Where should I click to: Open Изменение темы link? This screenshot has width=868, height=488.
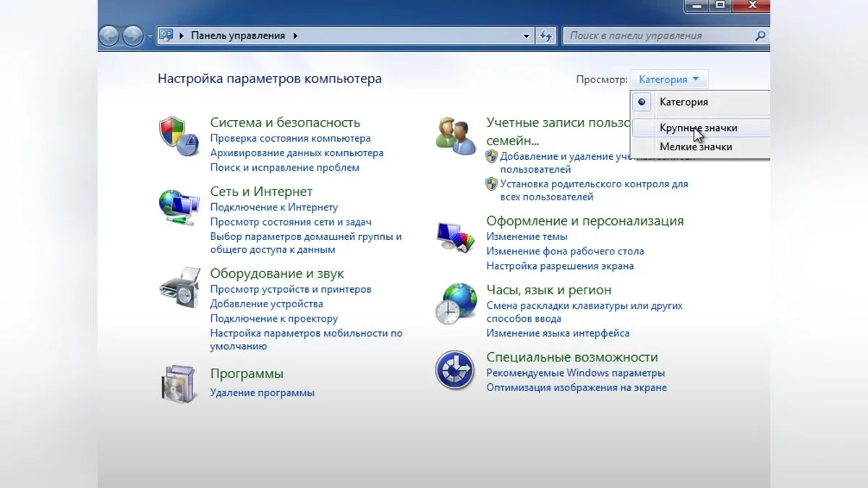(x=526, y=236)
